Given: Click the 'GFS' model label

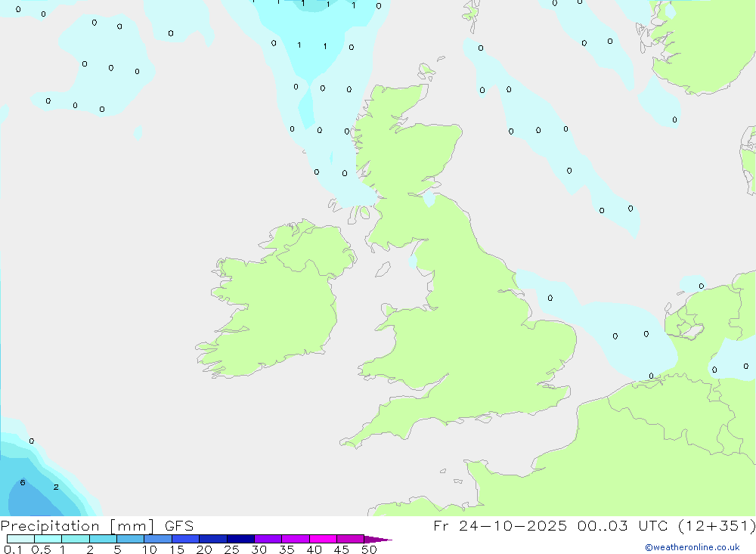Looking at the screenshot, I should (179, 525).
